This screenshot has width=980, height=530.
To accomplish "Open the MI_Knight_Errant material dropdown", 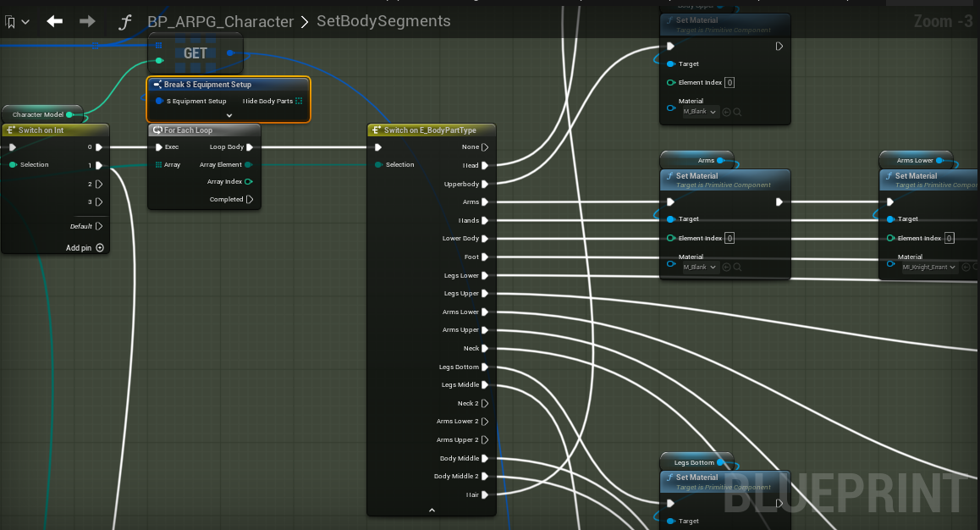I will [x=929, y=267].
